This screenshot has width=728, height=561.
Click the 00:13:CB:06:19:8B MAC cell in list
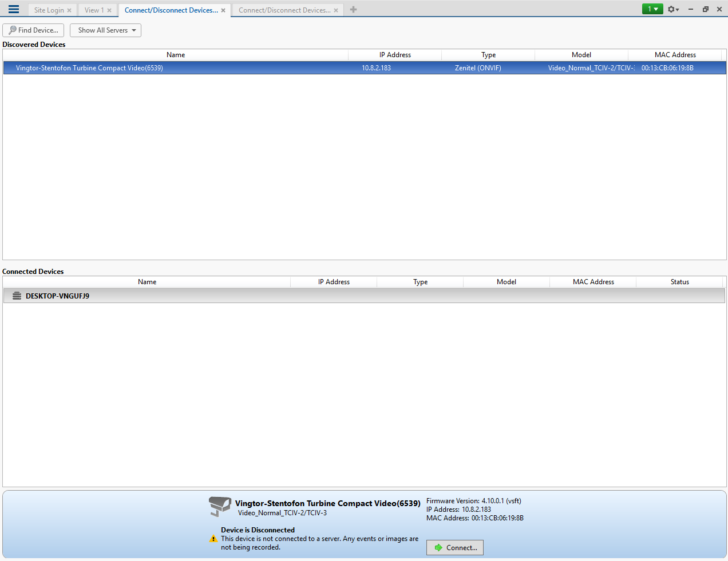click(667, 68)
